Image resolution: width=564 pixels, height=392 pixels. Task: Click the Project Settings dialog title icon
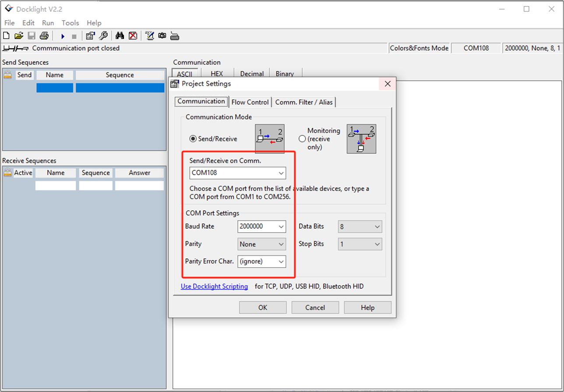click(x=175, y=84)
